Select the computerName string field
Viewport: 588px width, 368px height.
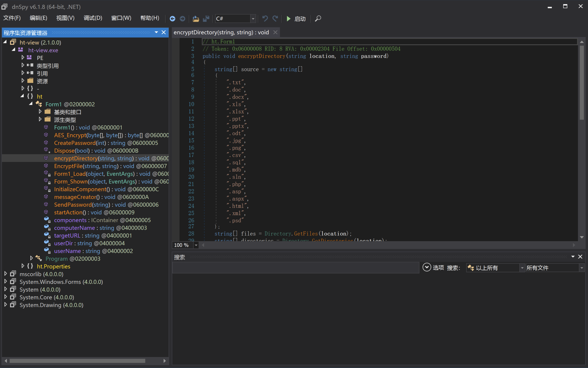click(x=100, y=228)
